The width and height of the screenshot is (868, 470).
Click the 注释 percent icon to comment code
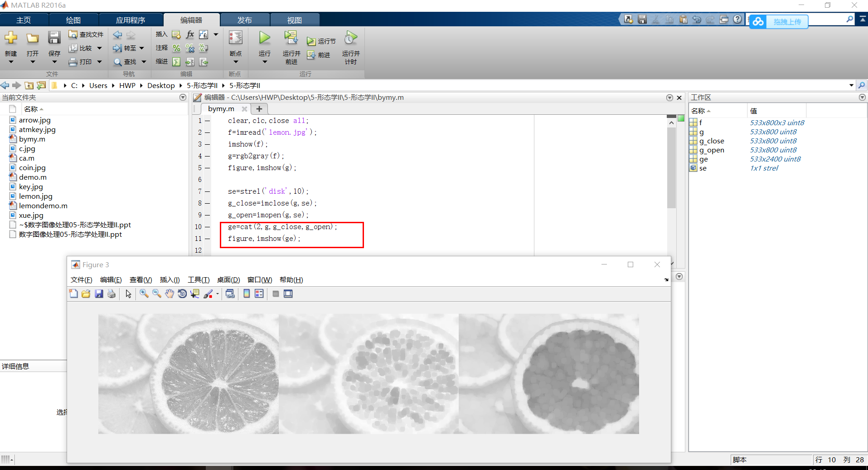176,48
